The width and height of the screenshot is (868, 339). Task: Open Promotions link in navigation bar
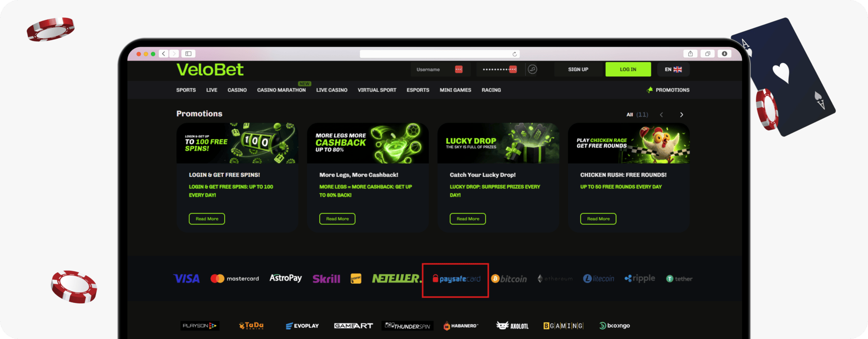point(668,90)
